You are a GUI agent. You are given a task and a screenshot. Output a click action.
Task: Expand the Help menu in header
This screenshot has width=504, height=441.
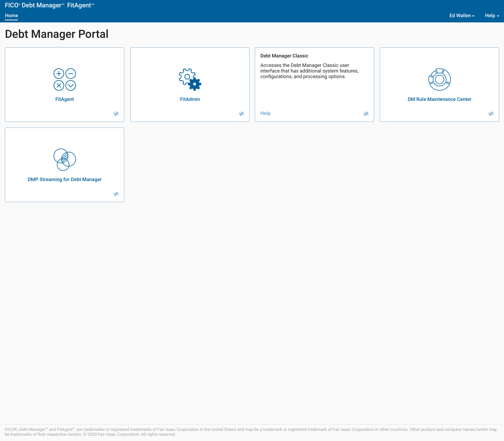click(492, 16)
